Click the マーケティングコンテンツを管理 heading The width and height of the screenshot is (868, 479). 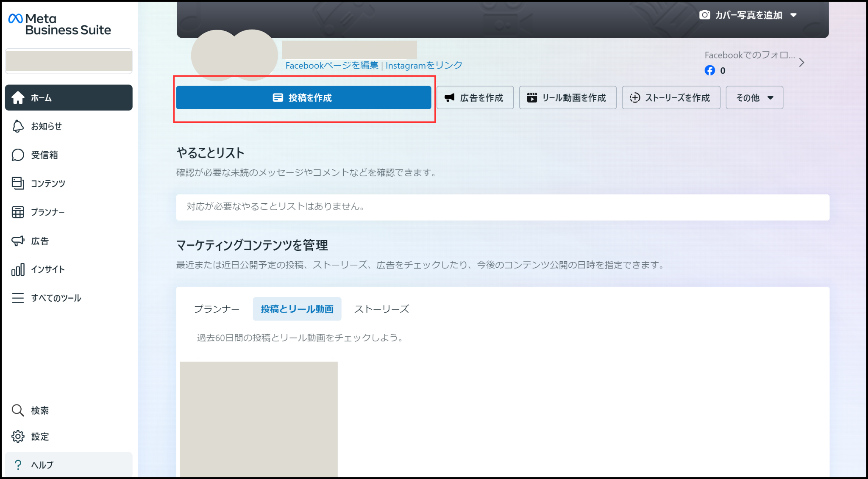click(x=252, y=245)
